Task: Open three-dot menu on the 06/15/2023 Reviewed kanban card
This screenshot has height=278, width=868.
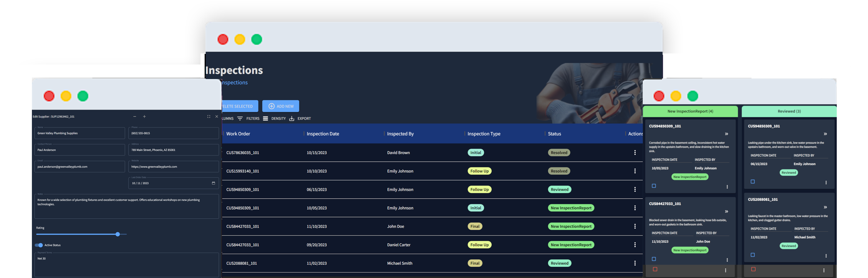Action: coord(826,182)
